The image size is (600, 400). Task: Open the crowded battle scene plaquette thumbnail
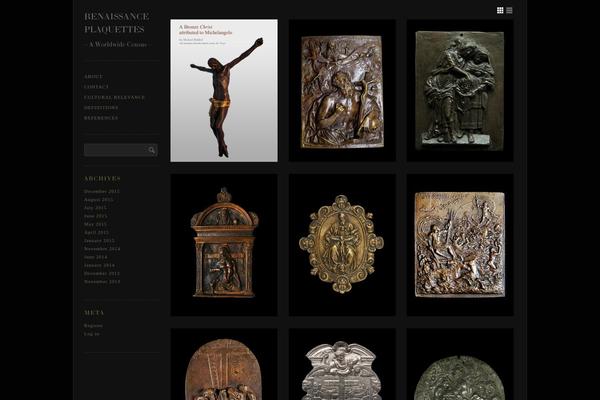point(460,245)
